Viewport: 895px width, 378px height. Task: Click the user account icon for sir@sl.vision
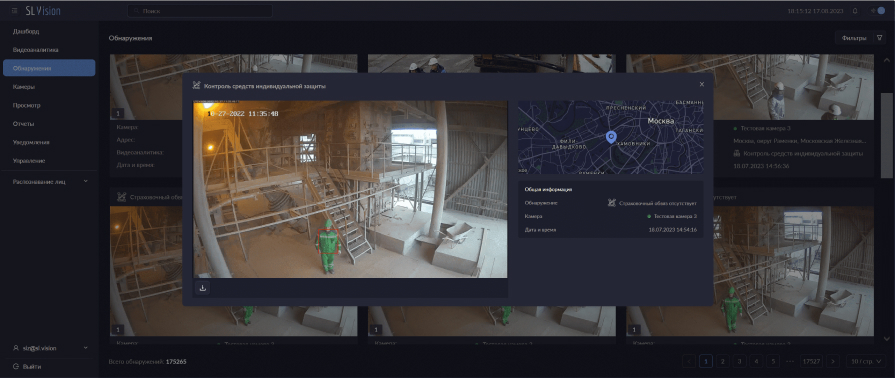tap(16, 348)
